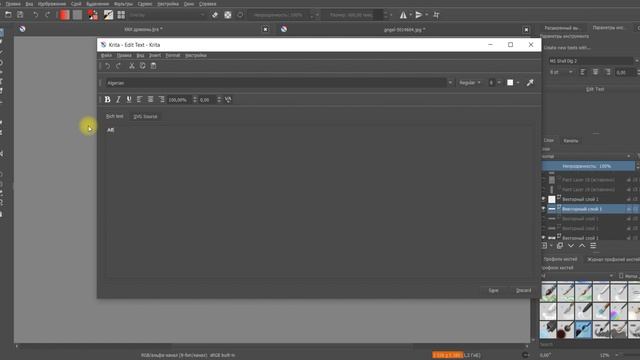Close the first document tab
640x360 pixels.
265,29
